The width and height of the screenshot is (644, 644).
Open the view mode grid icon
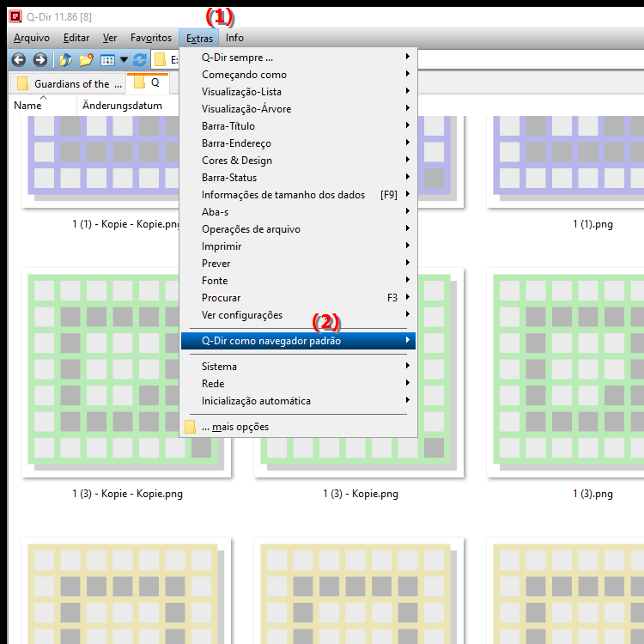[107, 60]
